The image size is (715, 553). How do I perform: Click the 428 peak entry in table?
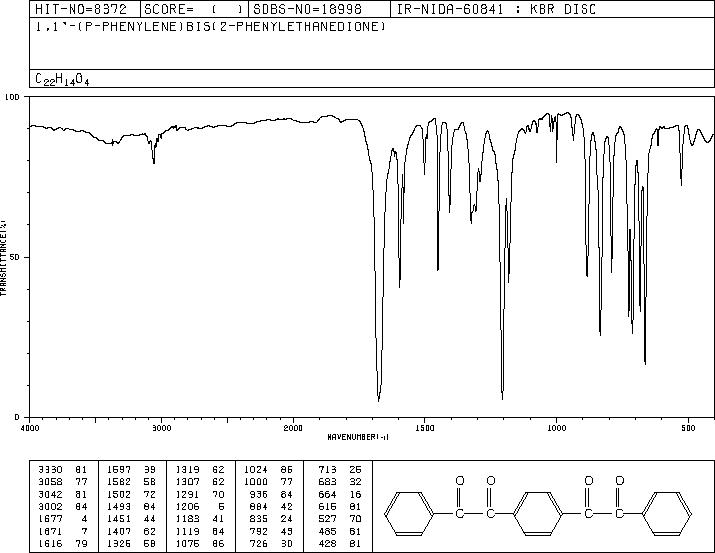[340, 544]
